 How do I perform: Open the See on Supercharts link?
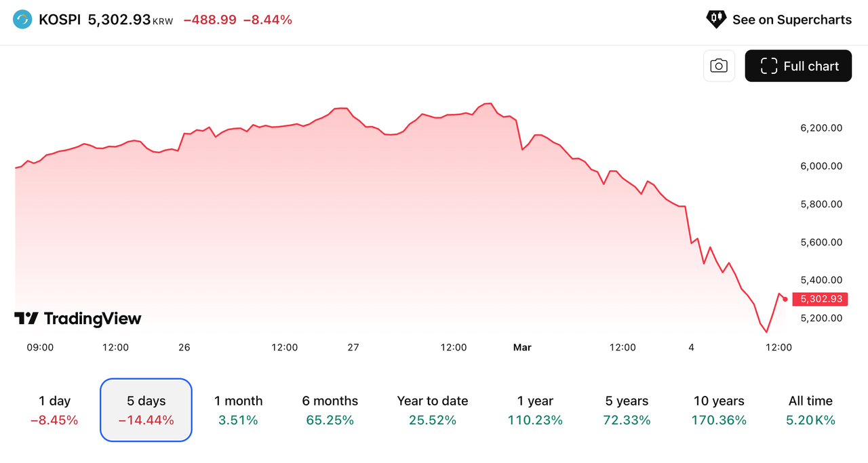pos(792,20)
